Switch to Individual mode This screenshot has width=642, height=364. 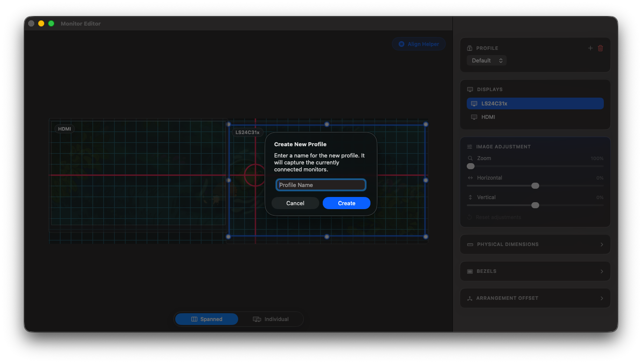coord(271,319)
